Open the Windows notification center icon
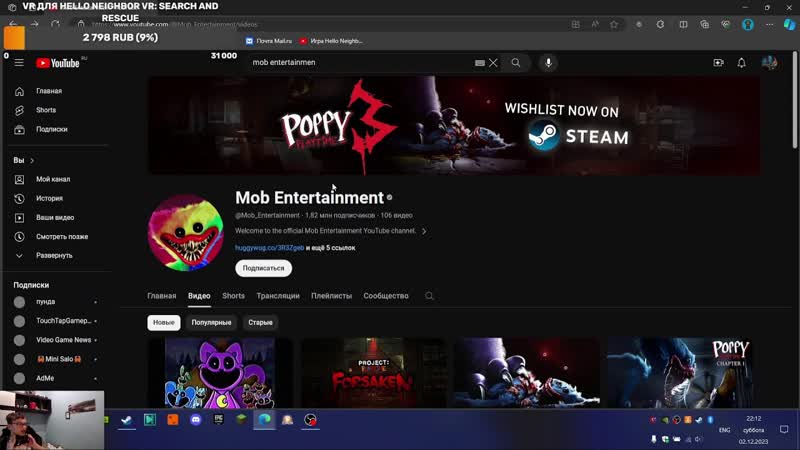This screenshot has height=450, width=800. (x=784, y=430)
